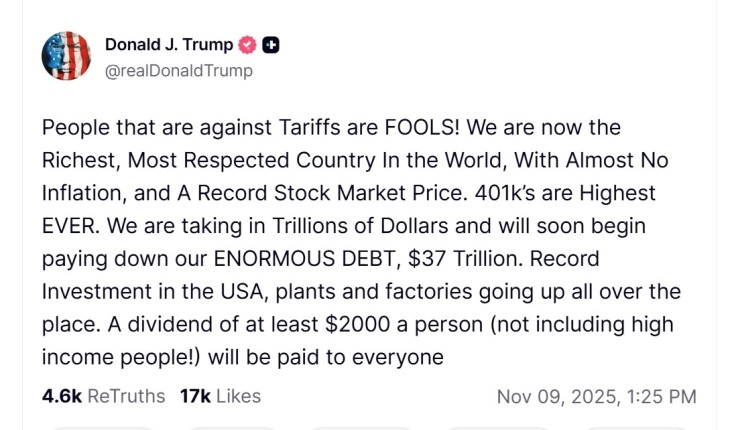Image resolution: width=730 pixels, height=430 pixels.
Task: View the 4.6k ReTruths count
Action: pyautogui.click(x=62, y=396)
